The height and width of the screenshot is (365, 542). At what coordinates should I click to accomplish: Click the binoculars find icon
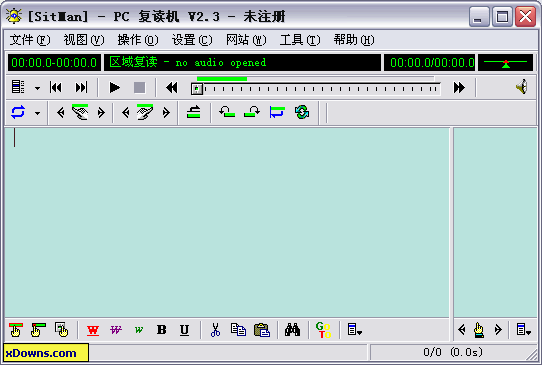click(292, 330)
